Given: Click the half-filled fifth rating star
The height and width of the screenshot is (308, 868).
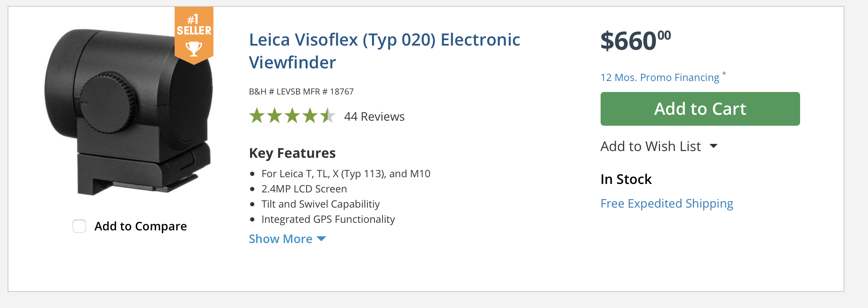Looking at the screenshot, I should click(328, 116).
